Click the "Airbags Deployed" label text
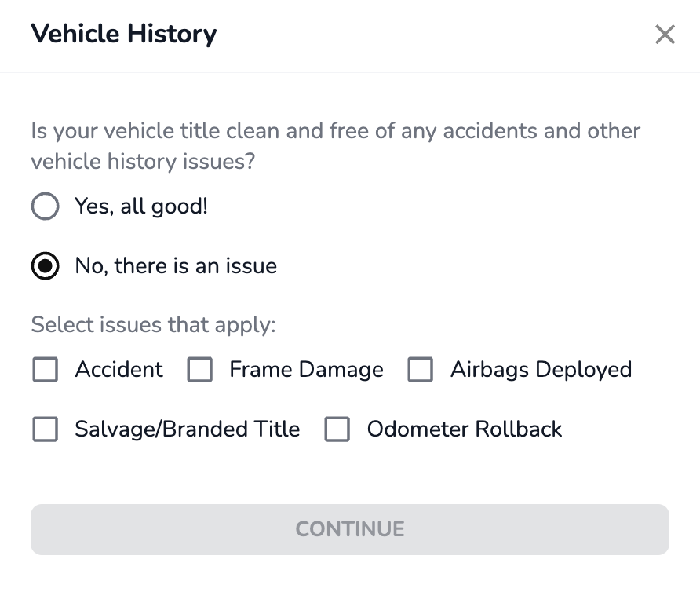The width and height of the screenshot is (700, 603). [x=541, y=370]
